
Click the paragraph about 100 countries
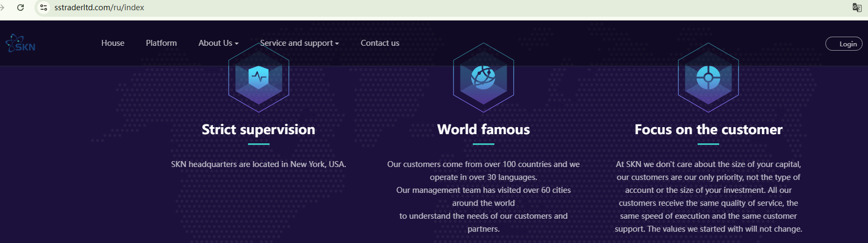483,196
